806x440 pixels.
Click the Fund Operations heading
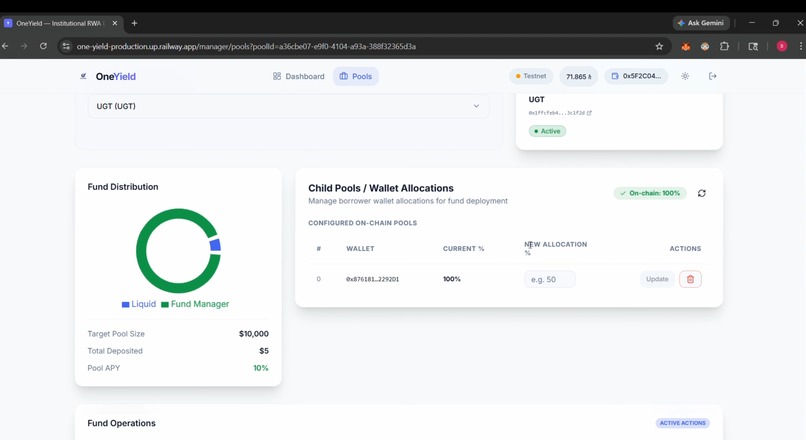121,423
